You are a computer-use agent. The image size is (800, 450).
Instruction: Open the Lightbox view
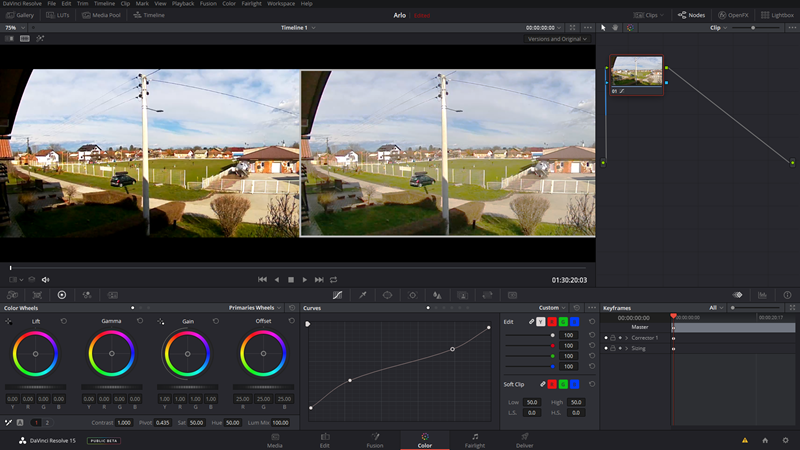(777, 16)
